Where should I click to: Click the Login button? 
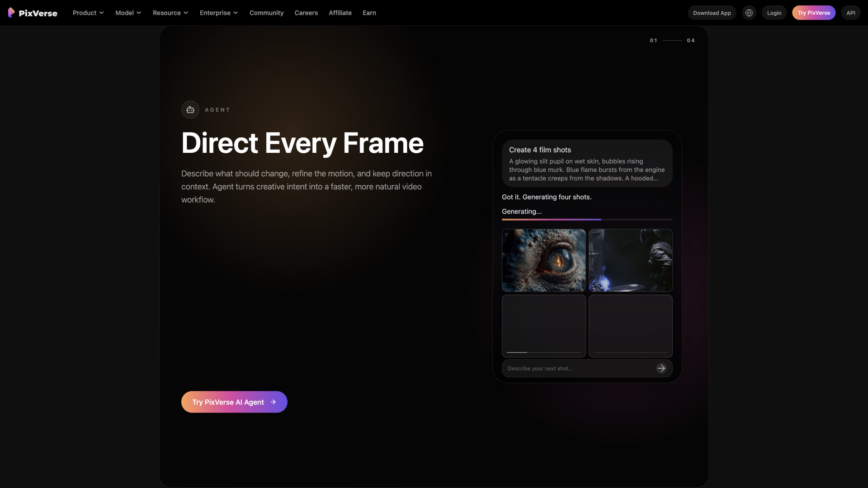[774, 13]
